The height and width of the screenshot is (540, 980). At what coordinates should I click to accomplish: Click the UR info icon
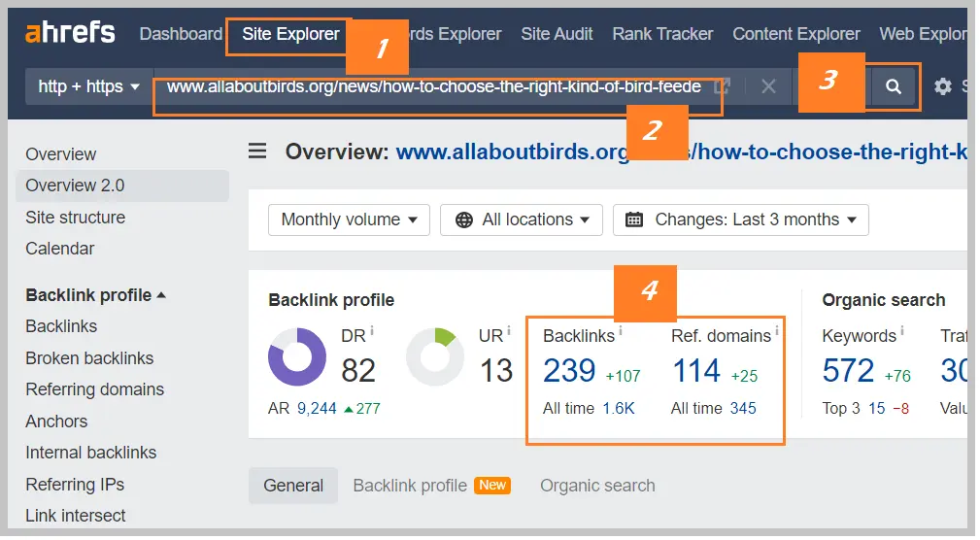(x=509, y=330)
